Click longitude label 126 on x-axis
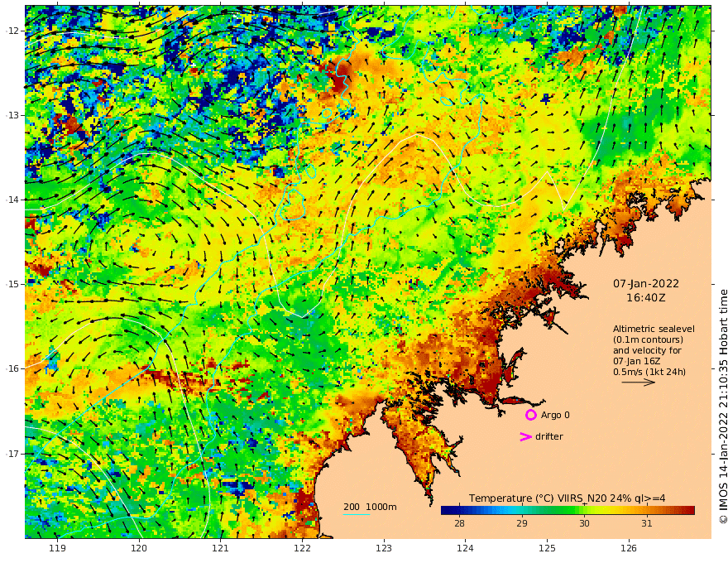 coord(629,548)
